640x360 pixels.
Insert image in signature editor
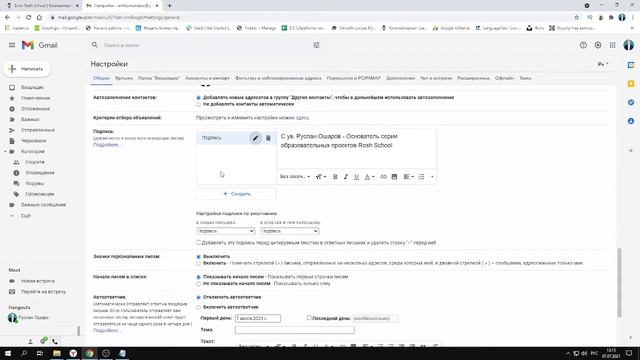click(x=394, y=176)
